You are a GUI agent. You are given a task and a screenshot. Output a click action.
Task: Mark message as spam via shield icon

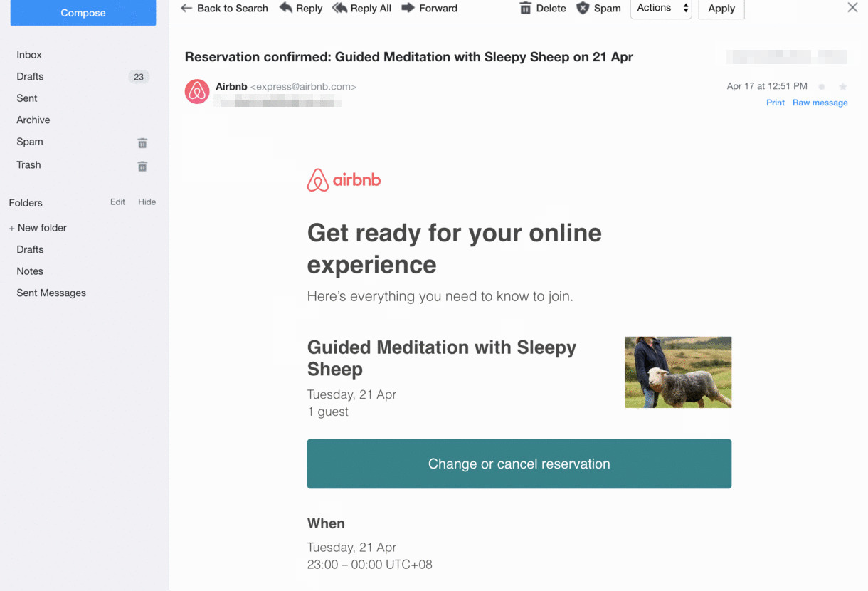(583, 8)
